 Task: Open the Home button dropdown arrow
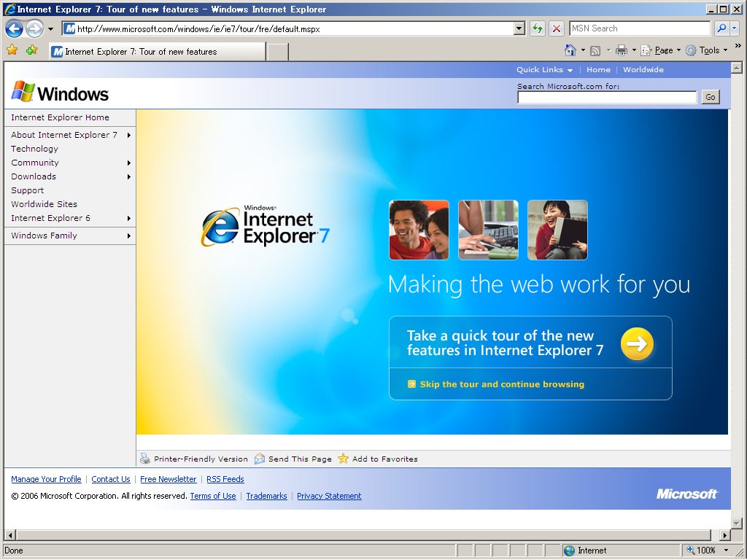(583, 50)
